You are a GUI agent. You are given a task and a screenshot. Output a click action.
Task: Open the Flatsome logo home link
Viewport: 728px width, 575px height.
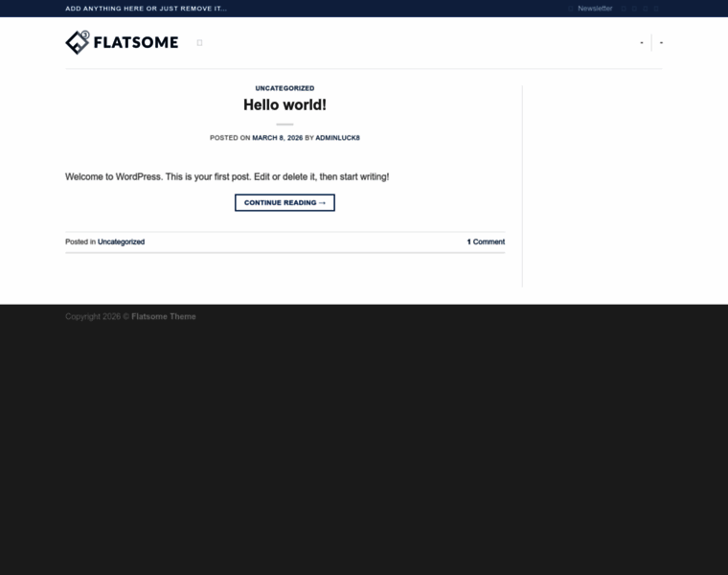(122, 43)
